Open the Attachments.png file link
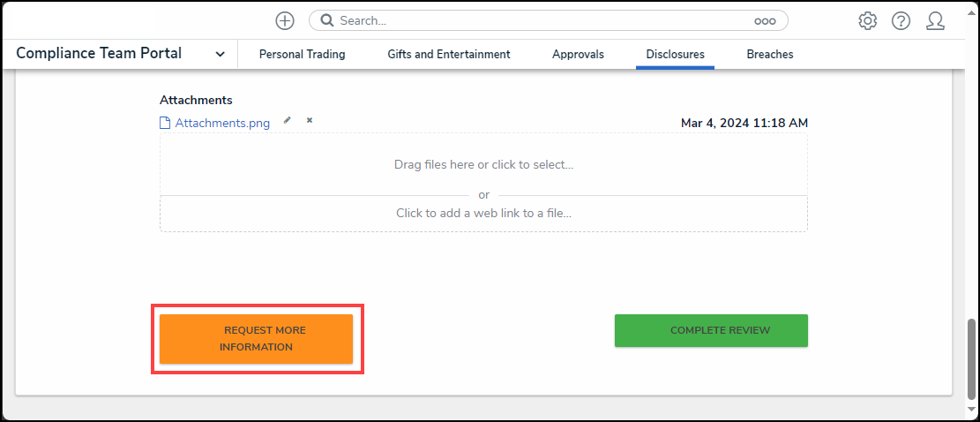The width and height of the screenshot is (980, 422). coord(222,123)
